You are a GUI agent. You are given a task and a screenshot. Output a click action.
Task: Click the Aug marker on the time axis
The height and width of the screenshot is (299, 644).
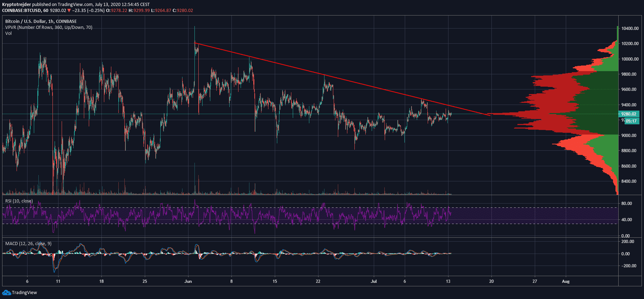(x=566, y=281)
